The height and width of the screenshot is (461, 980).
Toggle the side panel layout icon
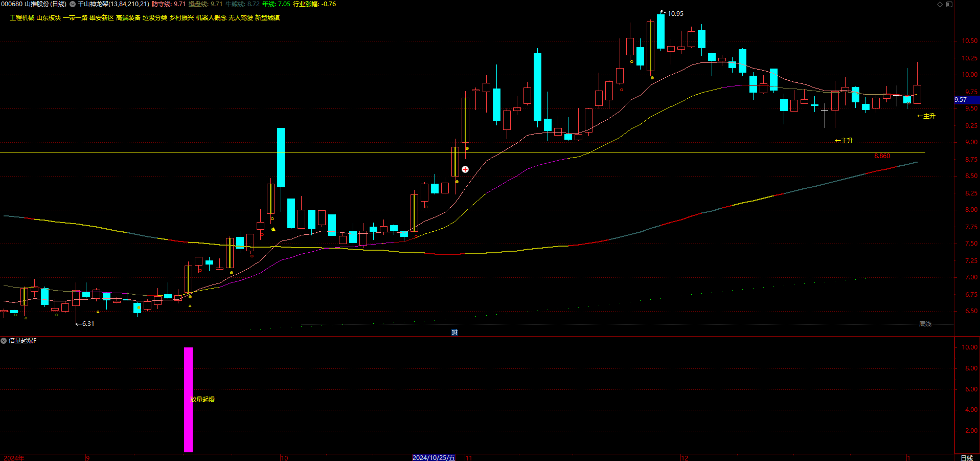949,4
